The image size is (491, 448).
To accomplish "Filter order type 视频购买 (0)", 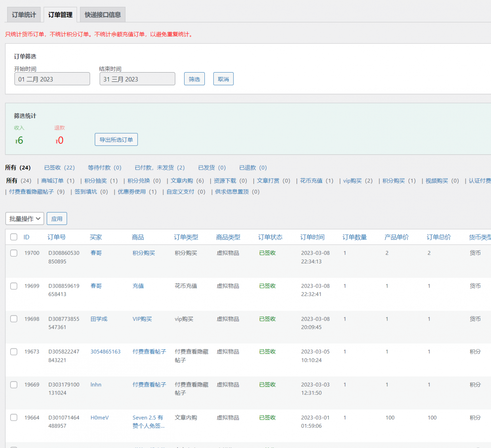I will pos(442,181).
